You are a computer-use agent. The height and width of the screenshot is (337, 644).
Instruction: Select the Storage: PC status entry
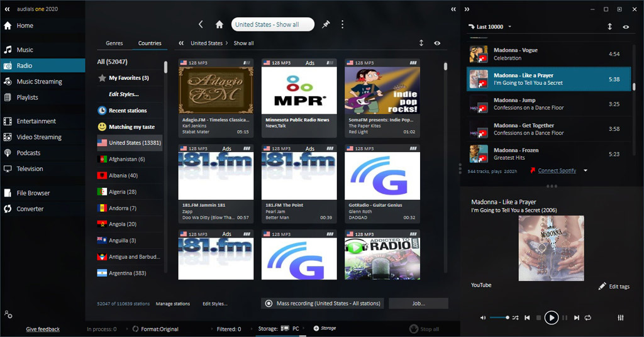tap(279, 328)
